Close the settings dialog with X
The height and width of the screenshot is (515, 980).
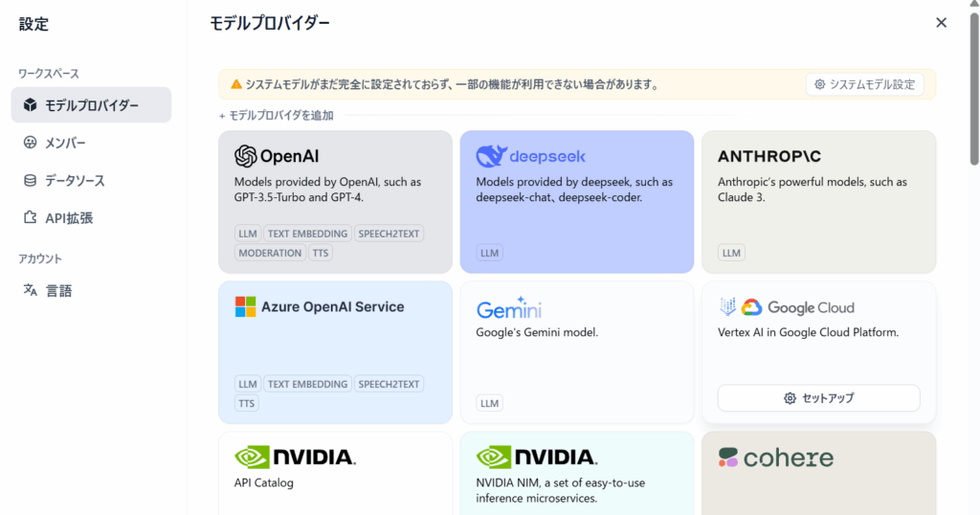click(x=941, y=23)
